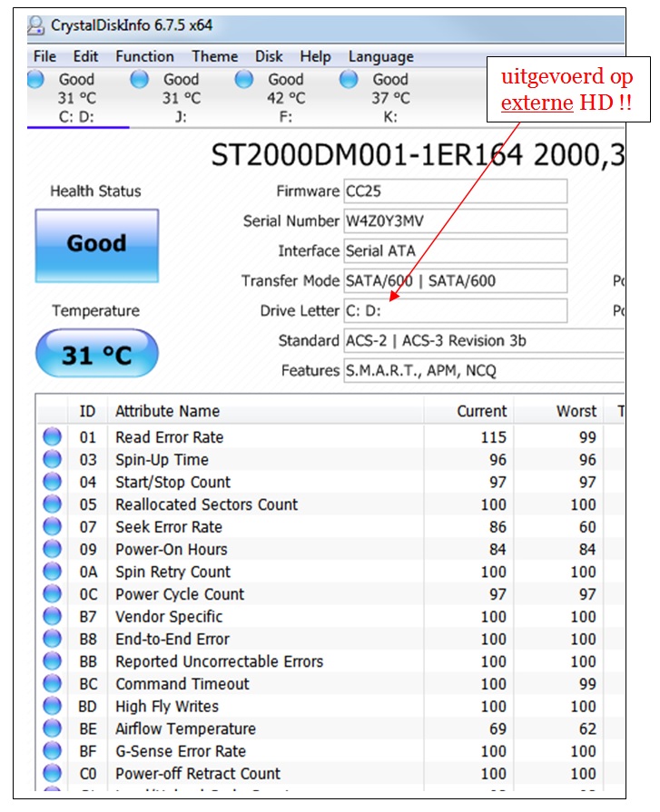The height and width of the screenshot is (812, 660).
Task: Open the File menu
Action: coord(44,56)
